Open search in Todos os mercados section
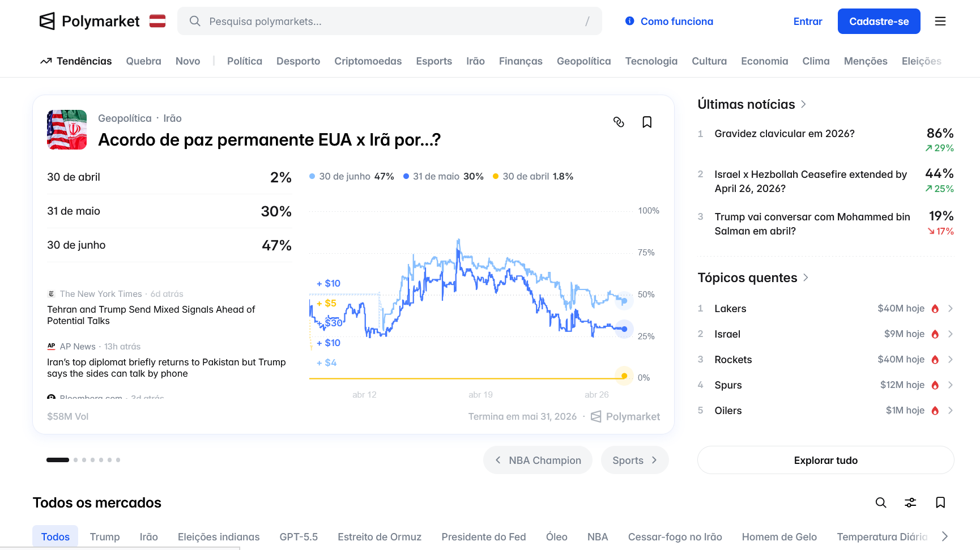This screenshot has height=550, width=980. tap(881, 502)
